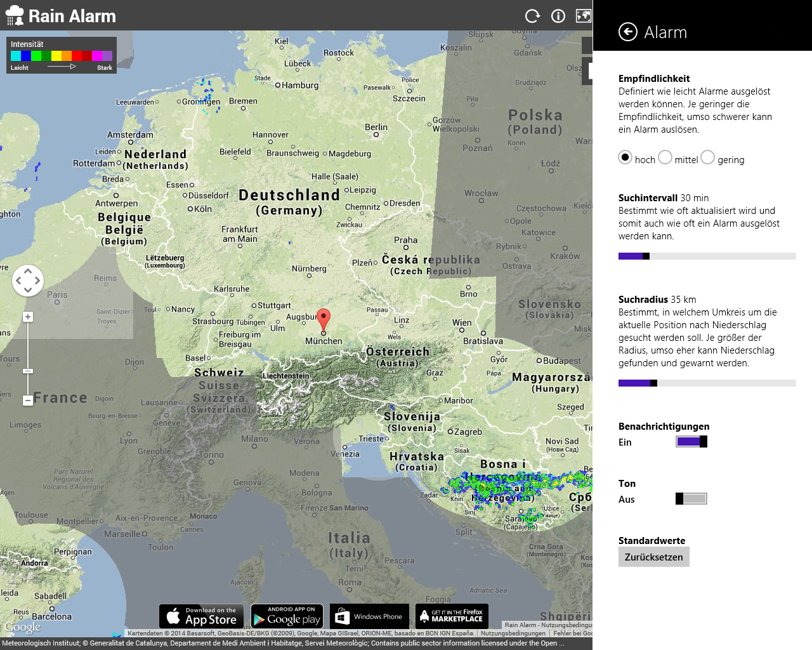The height and width of the screenshot is (650, 812).
Task: Pan map up with arrow control
Action: click(x=28, y=271)
